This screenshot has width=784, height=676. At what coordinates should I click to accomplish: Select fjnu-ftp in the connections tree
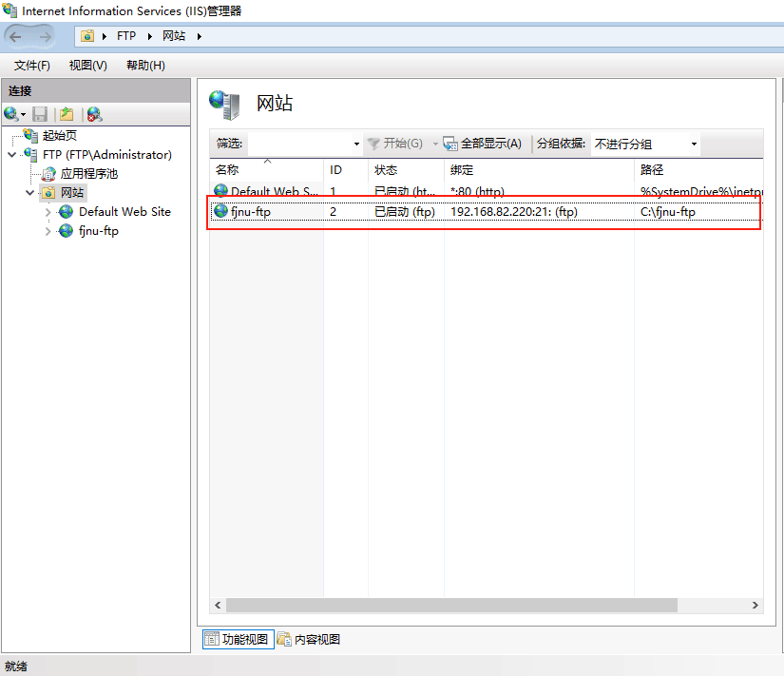pos(99,231)
